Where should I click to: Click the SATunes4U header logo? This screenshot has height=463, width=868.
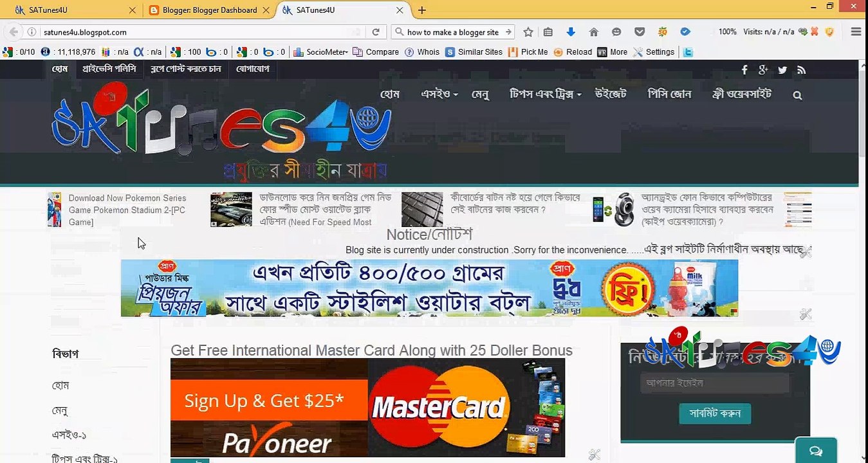click(221, 132)
